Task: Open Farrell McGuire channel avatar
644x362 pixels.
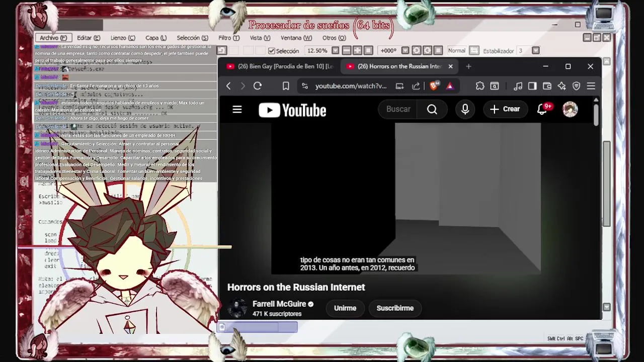Action: (237, 308)
